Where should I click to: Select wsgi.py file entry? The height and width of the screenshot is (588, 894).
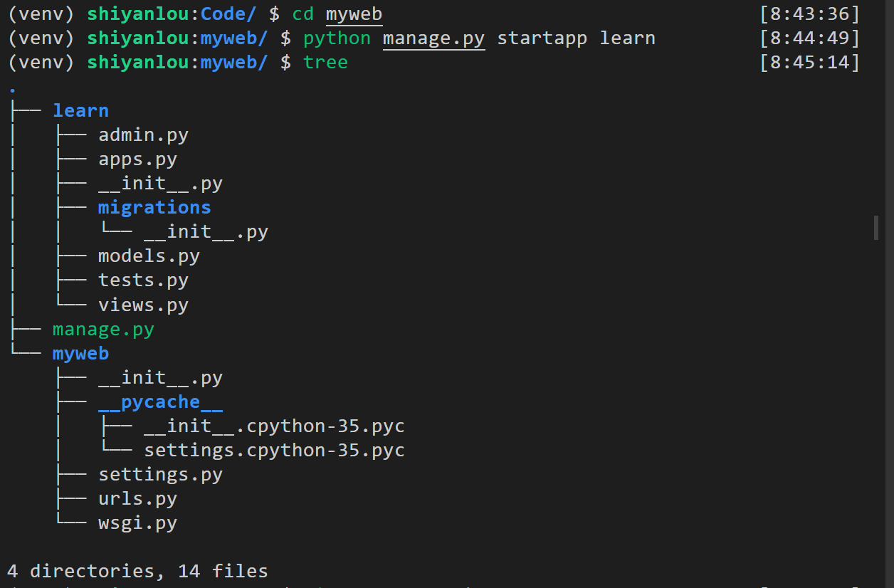point(137,523)
